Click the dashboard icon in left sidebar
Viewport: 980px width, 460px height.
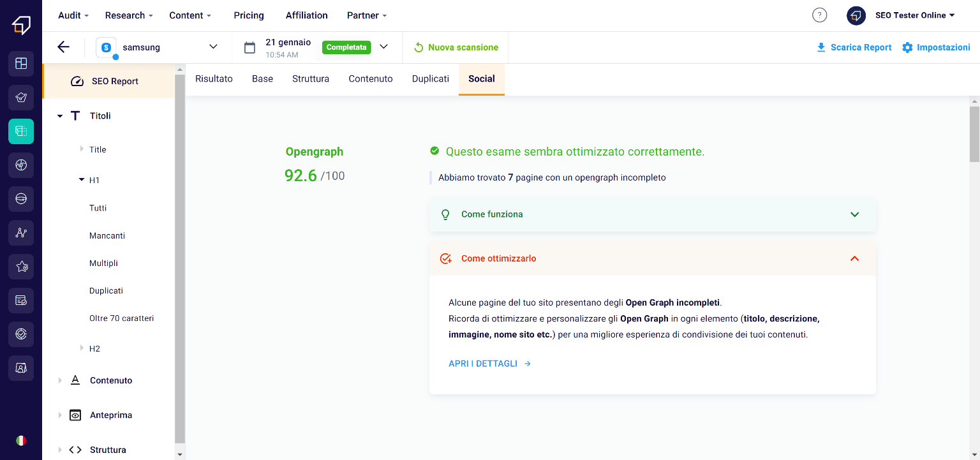click(21, 63)
